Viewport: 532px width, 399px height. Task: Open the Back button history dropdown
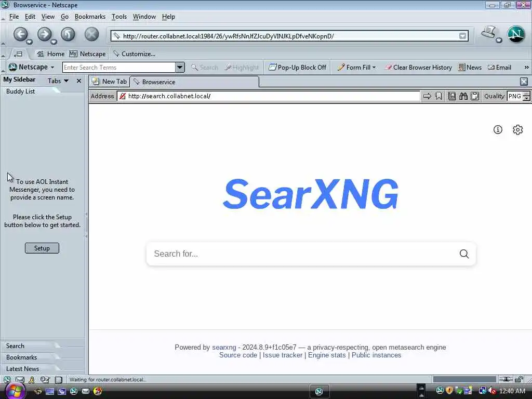coord(29,42)
